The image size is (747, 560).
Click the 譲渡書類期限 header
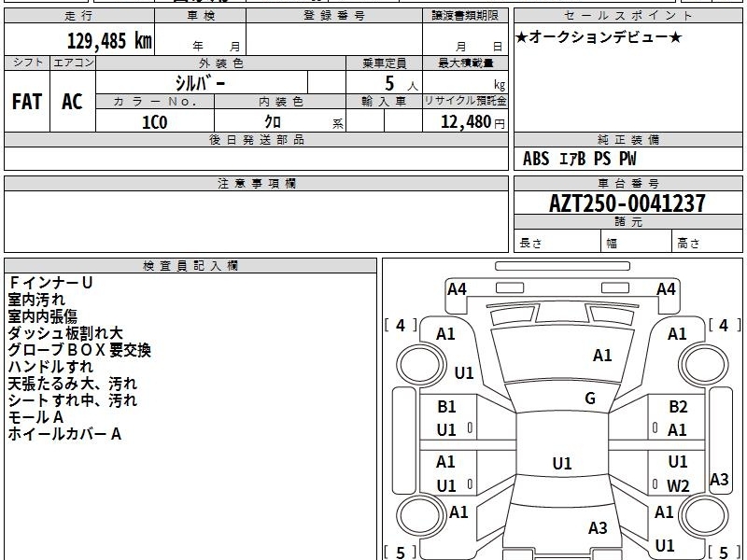(x=465, y=16)
